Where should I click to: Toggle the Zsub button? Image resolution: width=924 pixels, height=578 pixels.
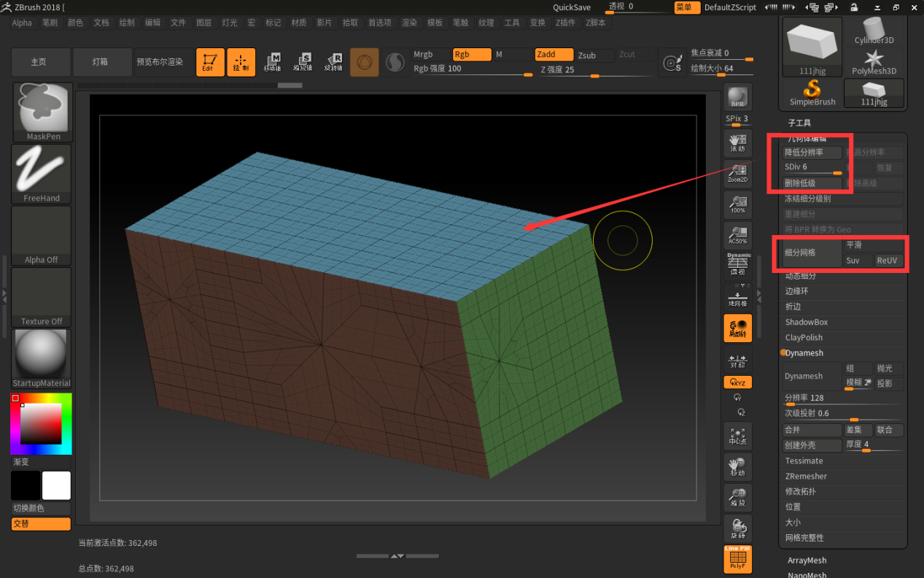click(x=596, y=55)
